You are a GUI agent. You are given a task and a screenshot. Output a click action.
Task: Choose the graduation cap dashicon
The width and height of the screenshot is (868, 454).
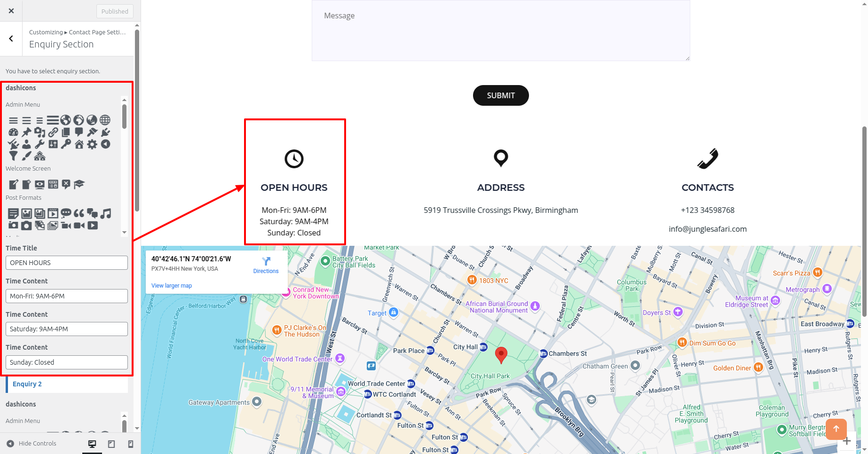coord(79,184)
